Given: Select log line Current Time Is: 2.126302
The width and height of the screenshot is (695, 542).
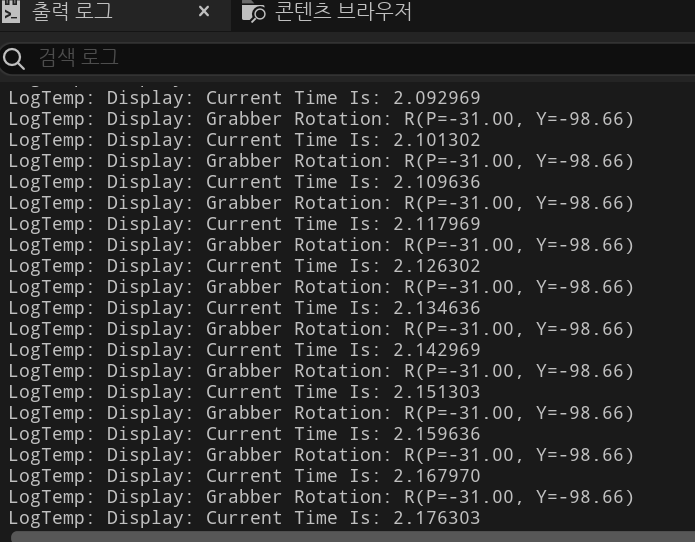Looking at the screenshot, I should [x=244, y=266].
